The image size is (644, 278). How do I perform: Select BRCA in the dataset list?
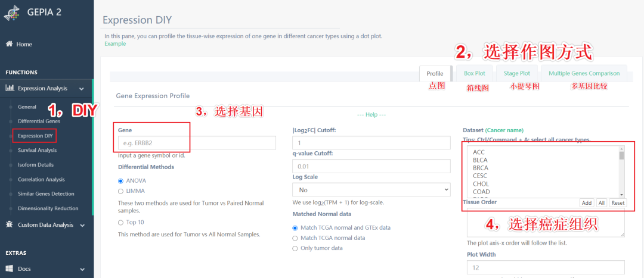click(x=481, y=168)
